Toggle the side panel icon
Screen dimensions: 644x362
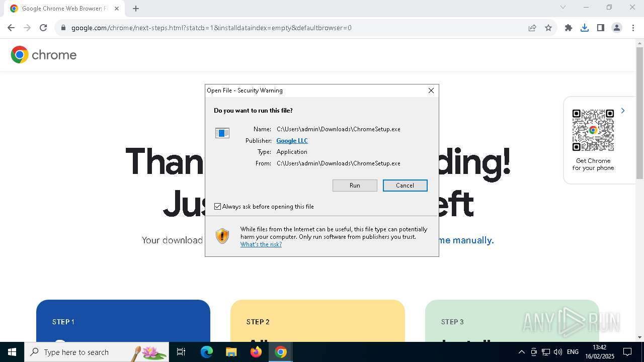(601, 28)
